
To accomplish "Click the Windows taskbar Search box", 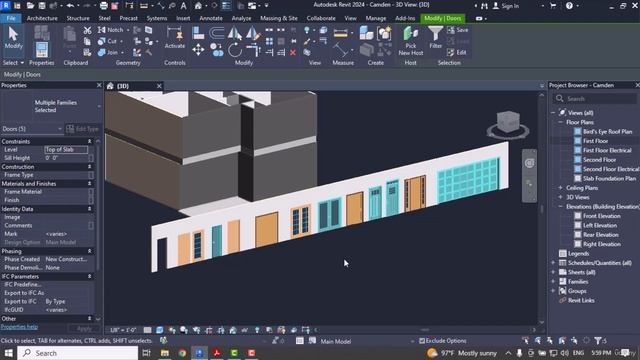I will point(78,353).
